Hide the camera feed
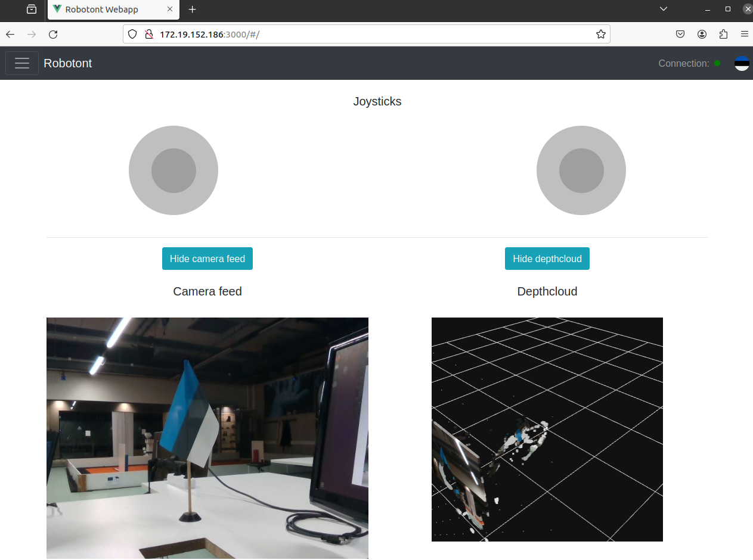The width and height of the screenshot is (753, 560). pos(207,259)
